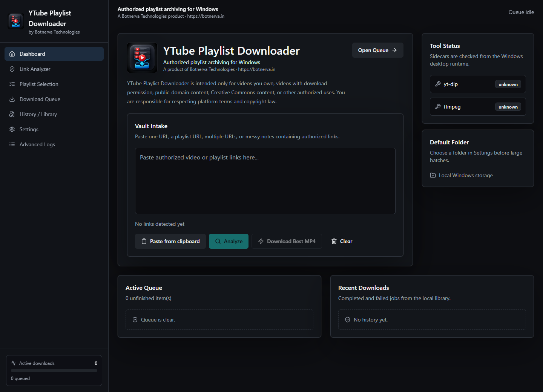Screen dimensions: 543x392
Task: Click the Default Folder heading
Action: tap(449, 142)
